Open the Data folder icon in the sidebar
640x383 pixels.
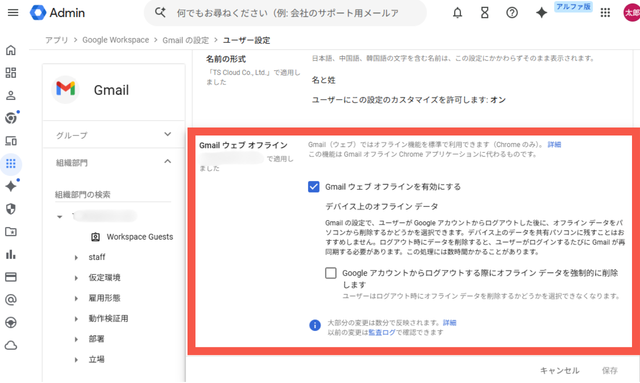[11, 232]
